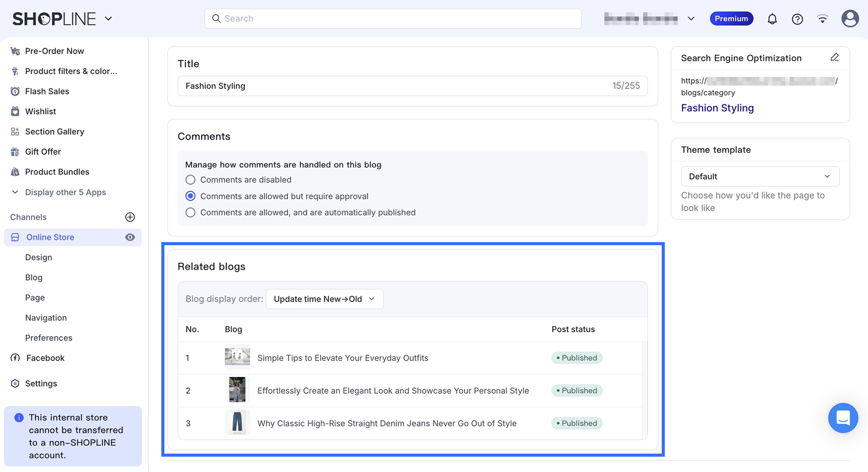This screenshot has width=868, height=472.
Task: Click the Flash Sales icon in sidebar
Action: click(x=15, y=91)
